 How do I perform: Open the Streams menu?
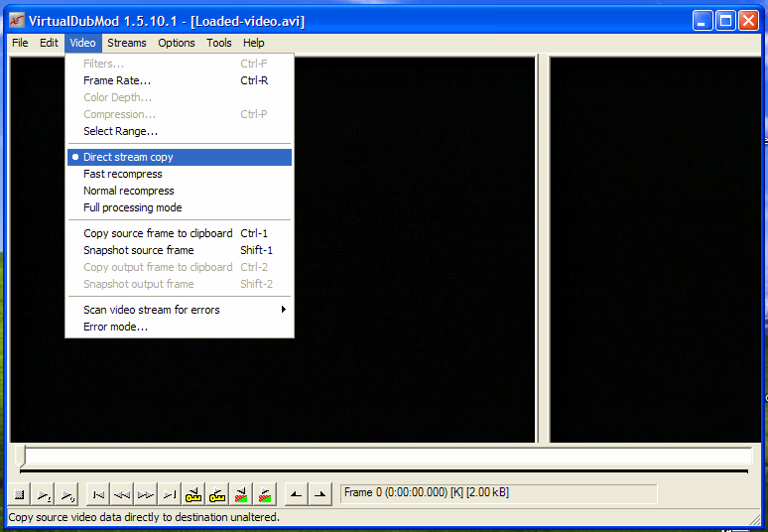[127, 43]
